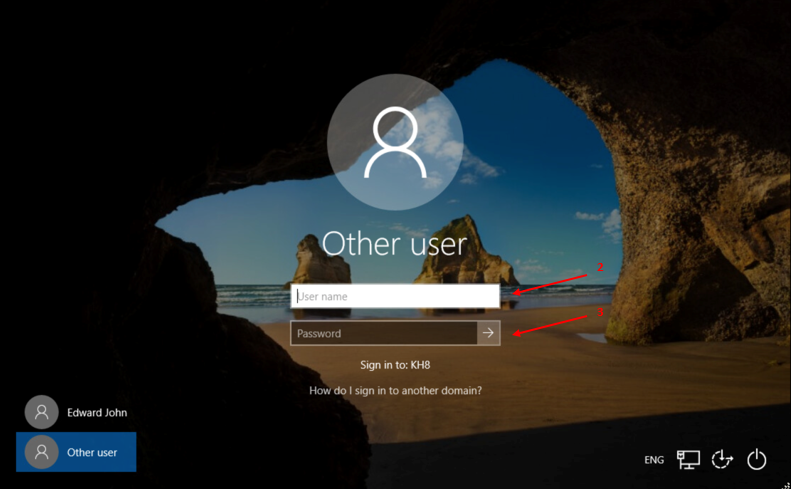
Task: Click the red number 2 annotation
Action: point(600,267)
